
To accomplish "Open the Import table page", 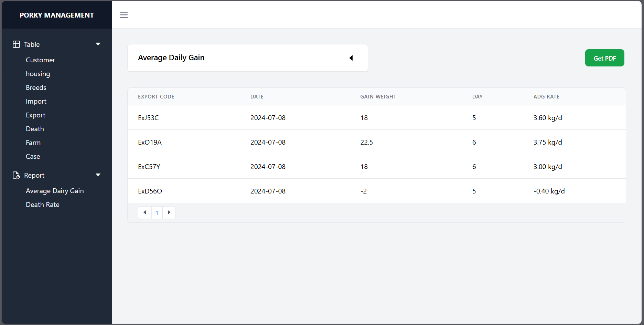I will [x=36, y=101].
